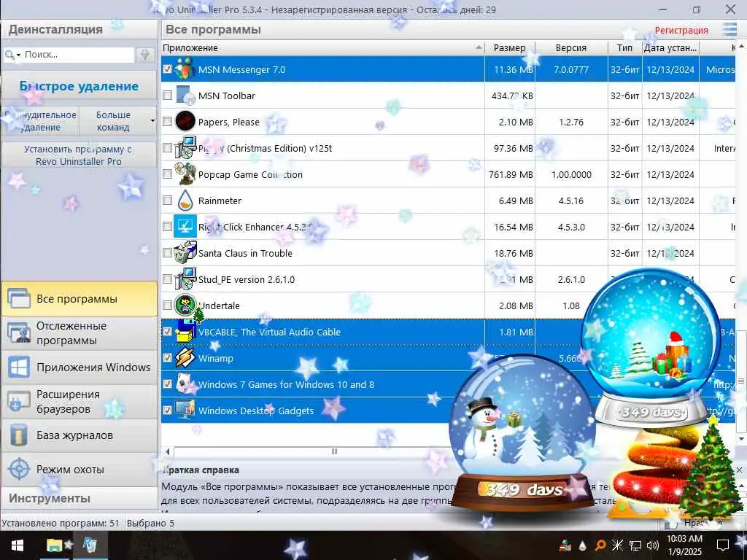747x560 pixels.
Task: Click the Revo Uninstaller taskbar icon
Action: pyautogui.click(x=90, y=545)
